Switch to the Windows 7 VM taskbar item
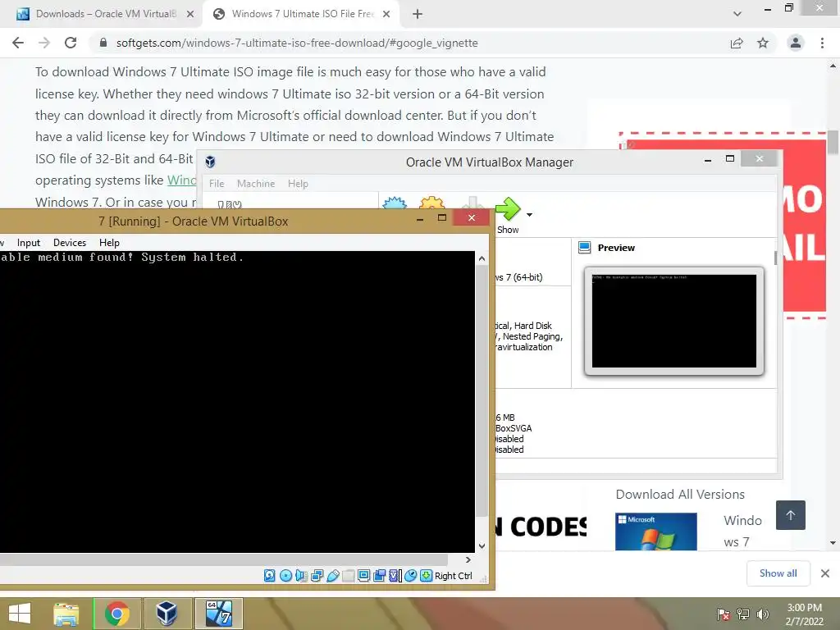Screen dimensions: 840x630 [218, 614]
